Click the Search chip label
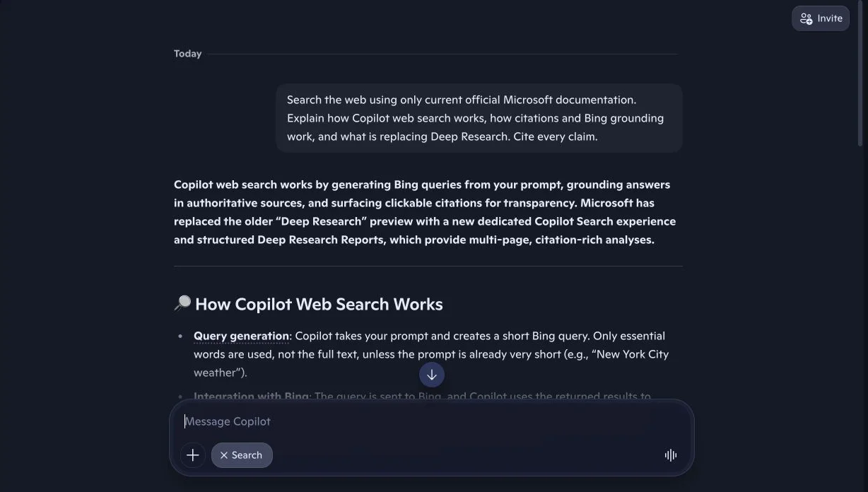This screenshot has width=868, height=492. [x=247, y=455]
